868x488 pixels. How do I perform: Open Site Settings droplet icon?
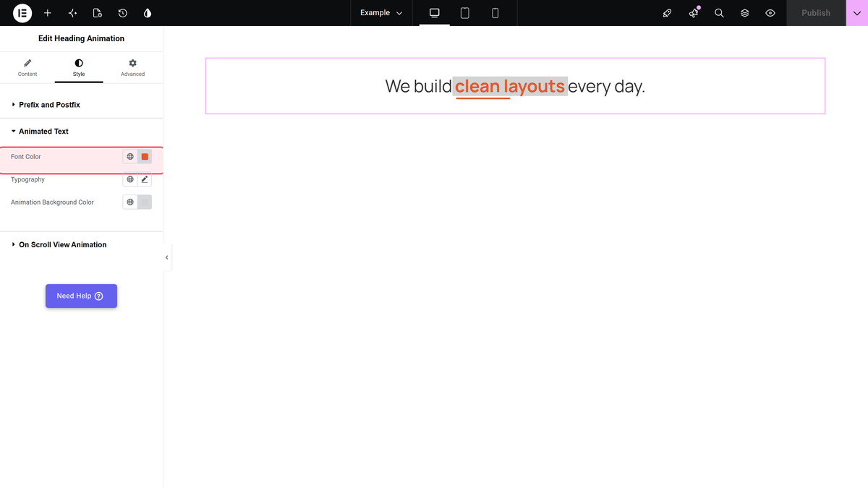148,13
